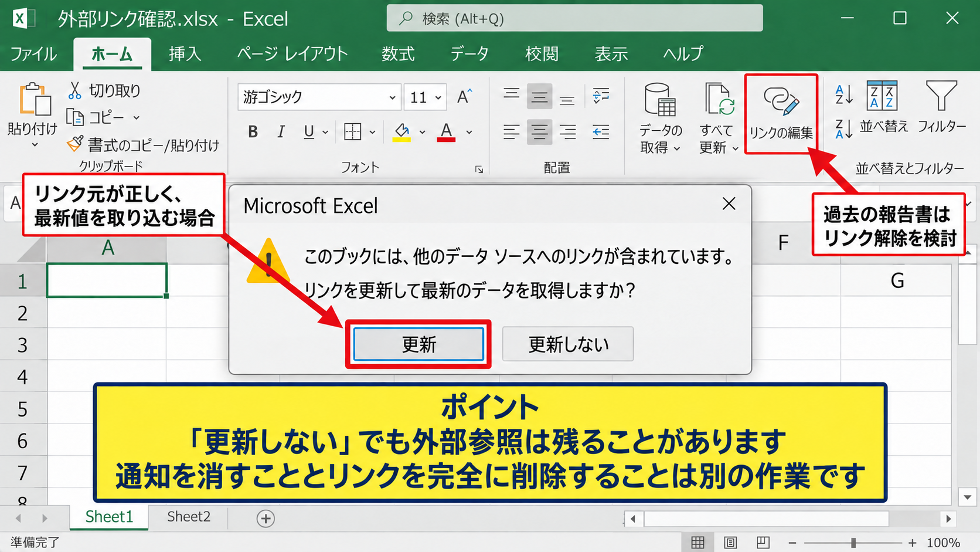Expand the font name dropdown 游ゴシック
Screen dimensions: 980x552
click(392, 97)
